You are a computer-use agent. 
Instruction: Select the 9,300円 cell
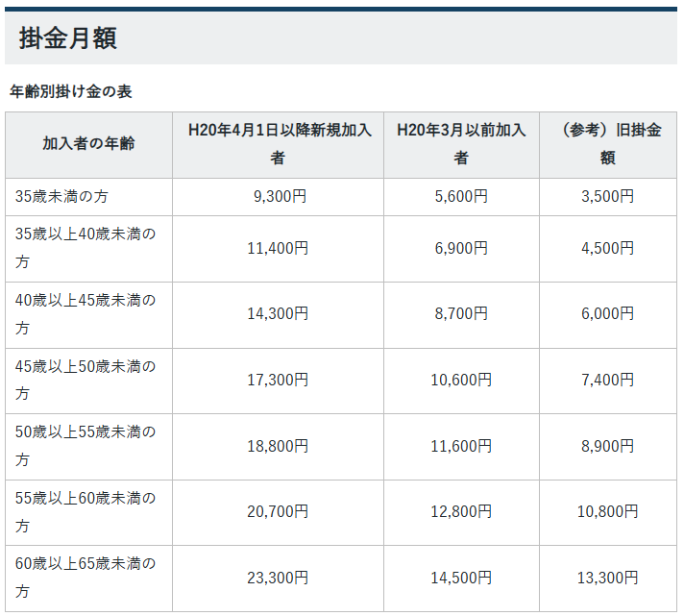click(x=278, y=196)
